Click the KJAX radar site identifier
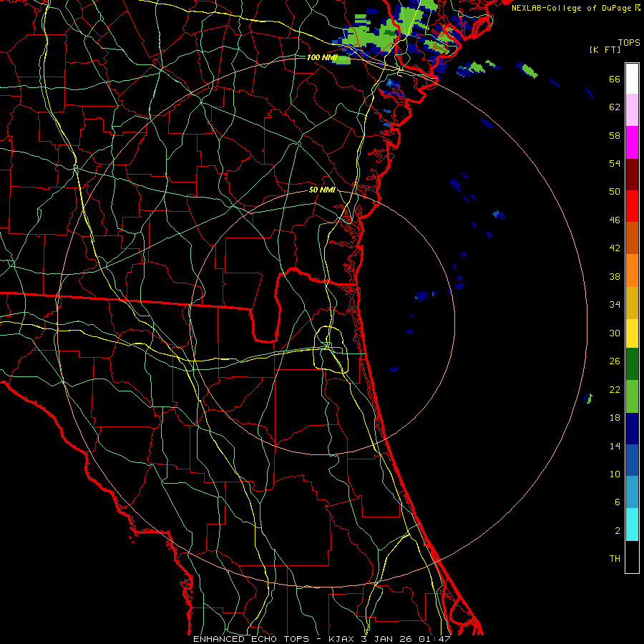The image size is (644, 644). click(x=343, y=639)
